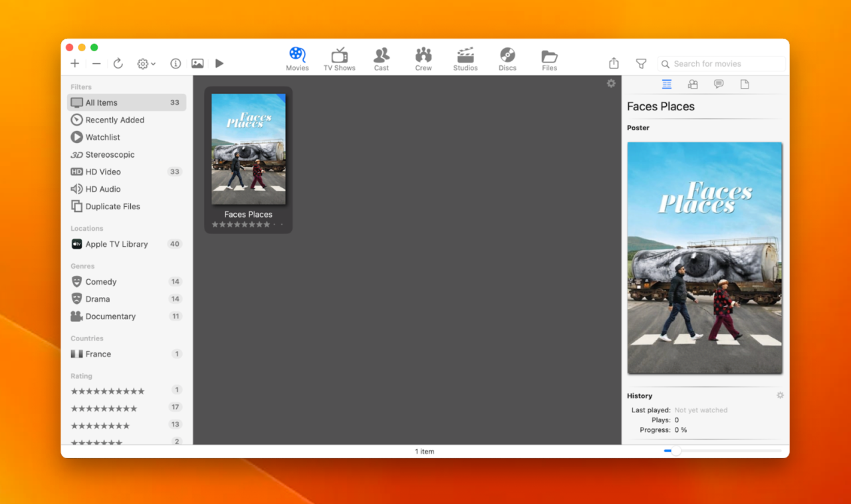The image size is (851, 504).
Task: Click the large Faces Places poster in inspector
Action: (705, 258)
